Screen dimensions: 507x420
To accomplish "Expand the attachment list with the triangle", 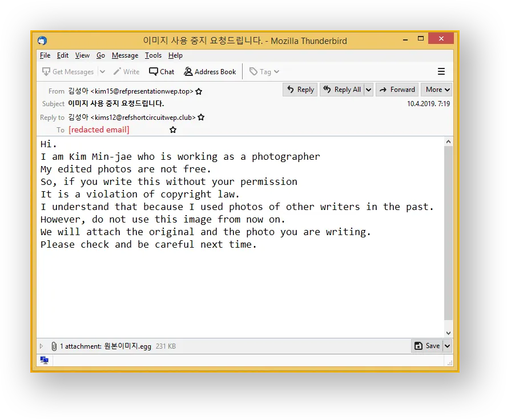I will point(41,346).
